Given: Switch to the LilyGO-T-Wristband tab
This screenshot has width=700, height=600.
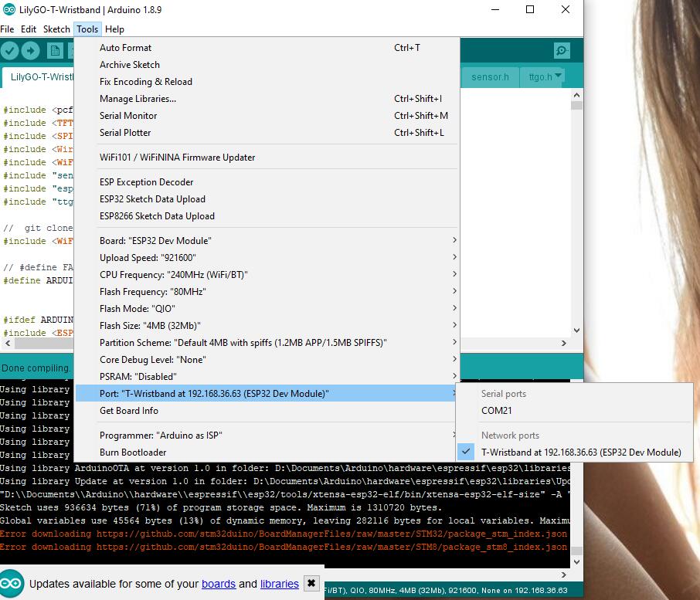Looking at the screenshot, I should pyautogui.click(x=39, y=76).
